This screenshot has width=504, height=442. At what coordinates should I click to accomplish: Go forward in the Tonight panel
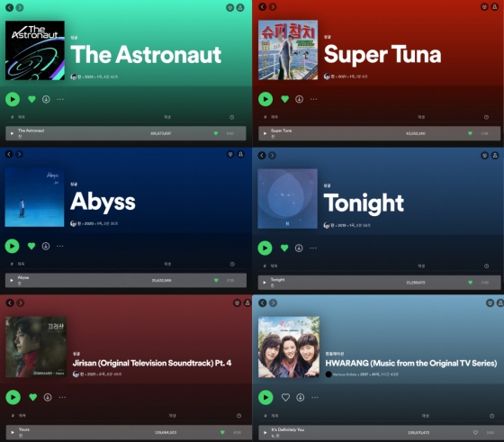pos(272,156)
